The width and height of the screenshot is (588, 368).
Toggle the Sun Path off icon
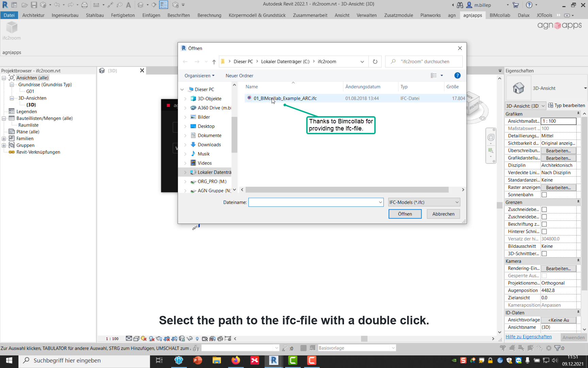pyautogui.click(x=144, y=339)
